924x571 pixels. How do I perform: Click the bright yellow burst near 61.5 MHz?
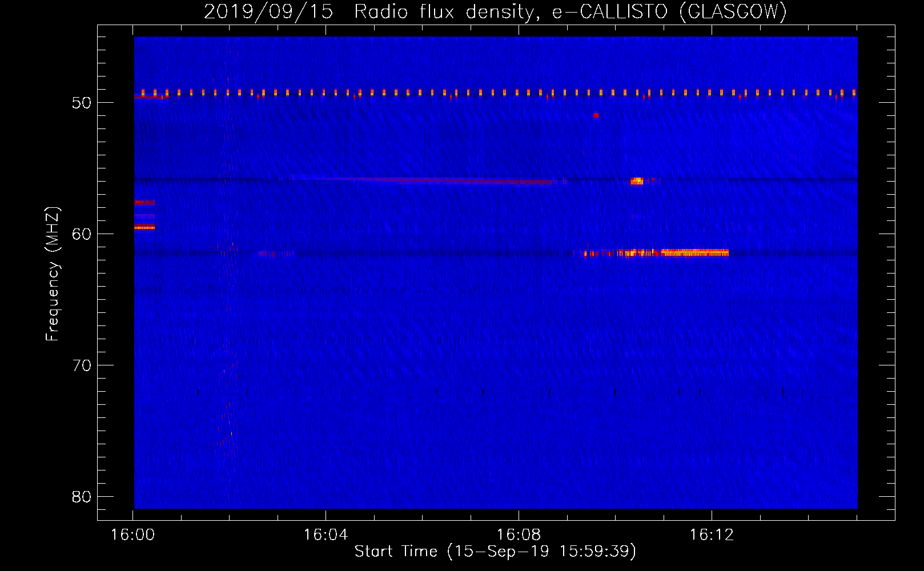[x=694, y=252]
